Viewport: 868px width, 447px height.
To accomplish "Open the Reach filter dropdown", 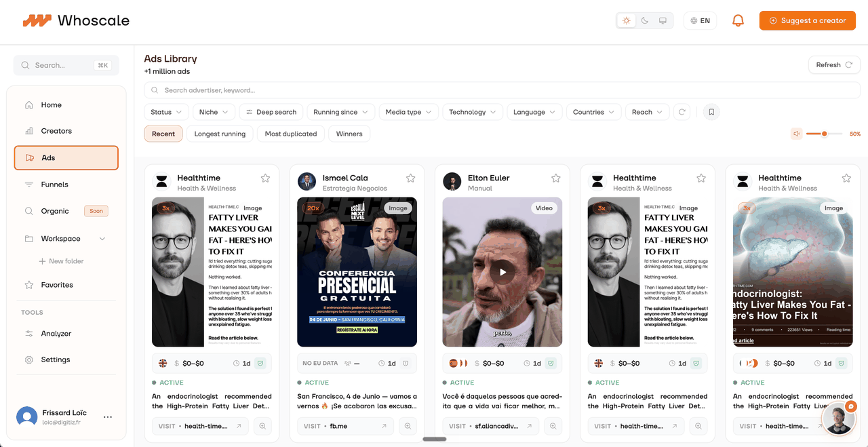I will point(647,112).
